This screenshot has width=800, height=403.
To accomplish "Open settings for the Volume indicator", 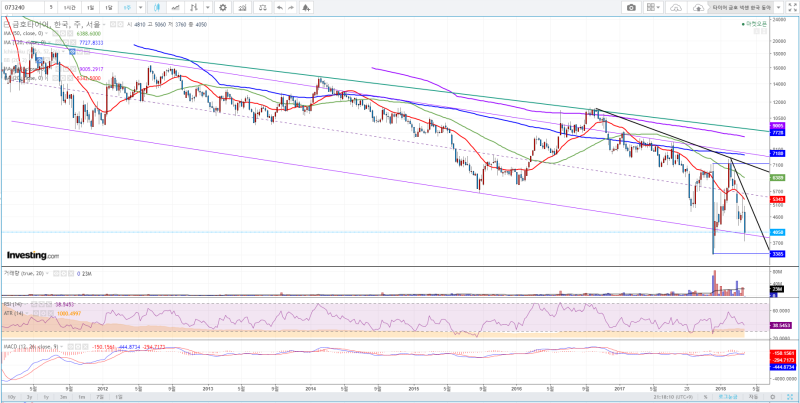I will (x=64, y=273).
